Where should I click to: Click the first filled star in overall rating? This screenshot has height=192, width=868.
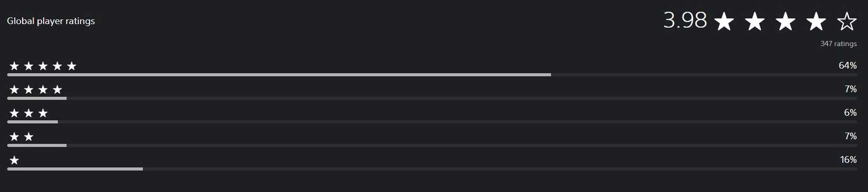[x=724, y=22]
